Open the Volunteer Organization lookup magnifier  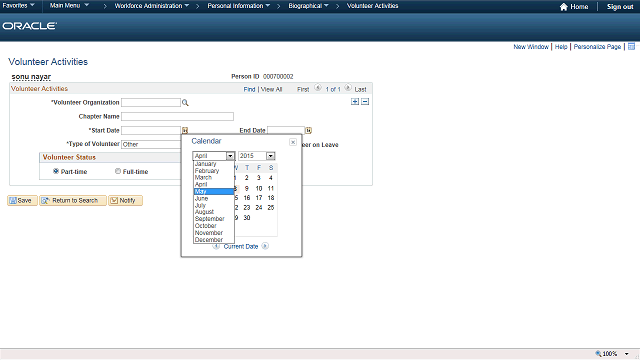click(x=185, y=103)
